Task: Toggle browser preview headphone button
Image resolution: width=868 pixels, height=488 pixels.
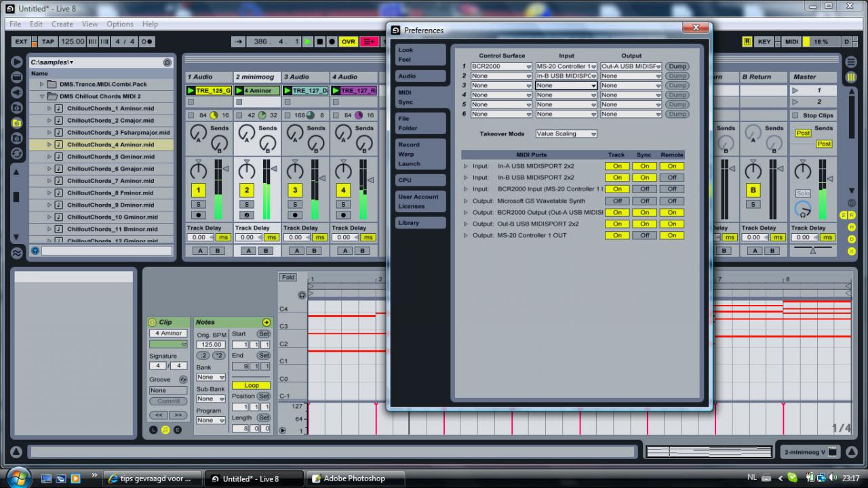Action: click(x=35, y=251)
